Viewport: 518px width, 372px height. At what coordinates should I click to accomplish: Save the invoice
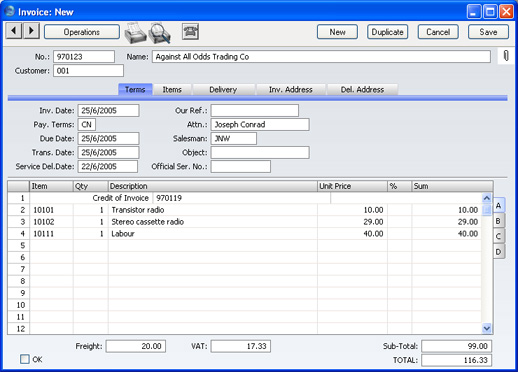pos(488,32)
